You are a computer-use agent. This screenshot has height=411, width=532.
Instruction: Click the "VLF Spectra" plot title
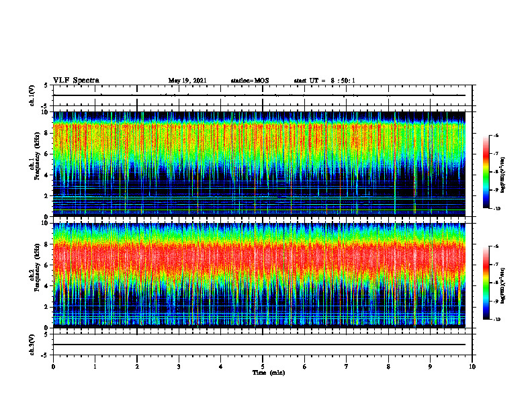tap(76, 81)
